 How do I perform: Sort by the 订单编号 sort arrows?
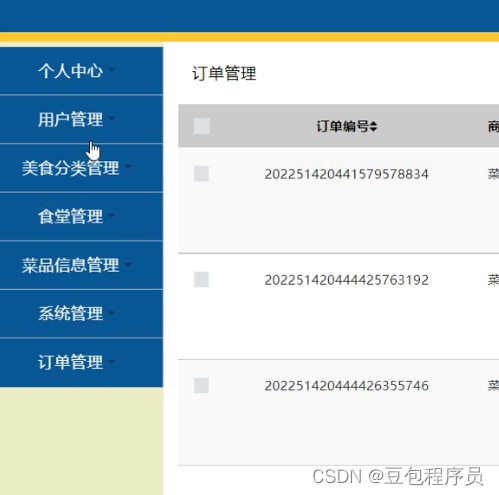(373, 127)
